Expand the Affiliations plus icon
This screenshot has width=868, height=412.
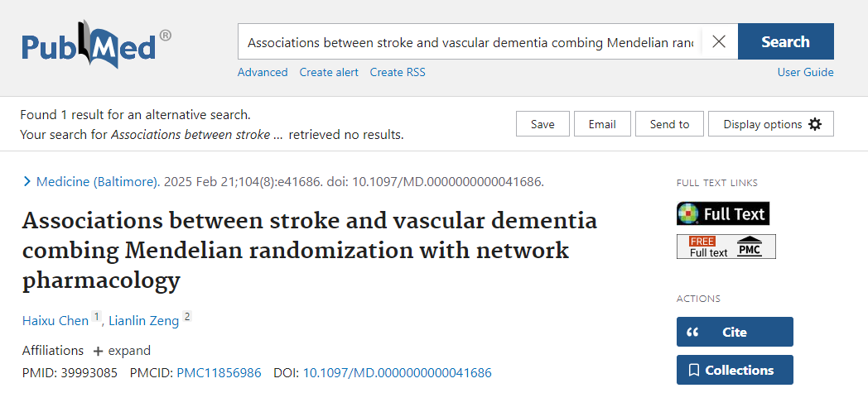click(98, 351)
